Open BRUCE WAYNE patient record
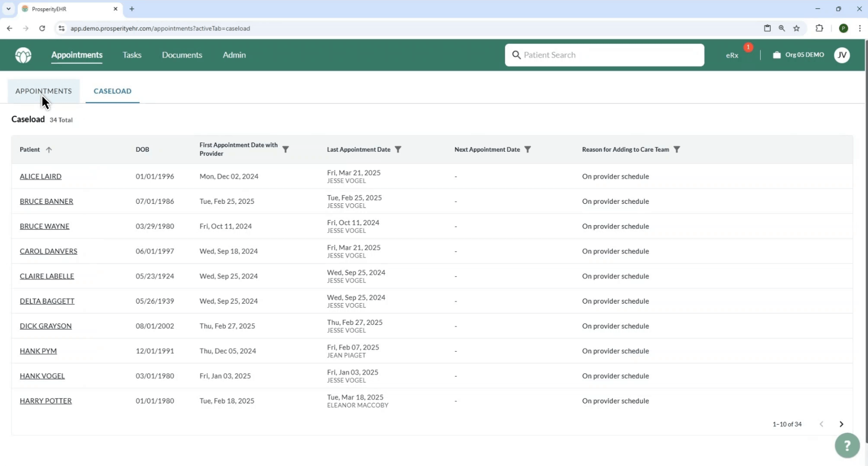The width and height of the screenshot is (868, 466). pyautogui.click(x=44, y=226)
